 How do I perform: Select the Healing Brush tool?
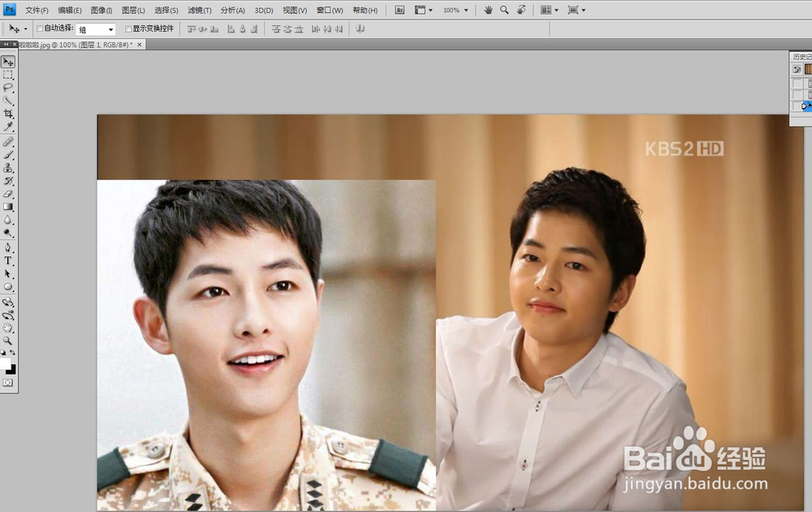(8, 142)
